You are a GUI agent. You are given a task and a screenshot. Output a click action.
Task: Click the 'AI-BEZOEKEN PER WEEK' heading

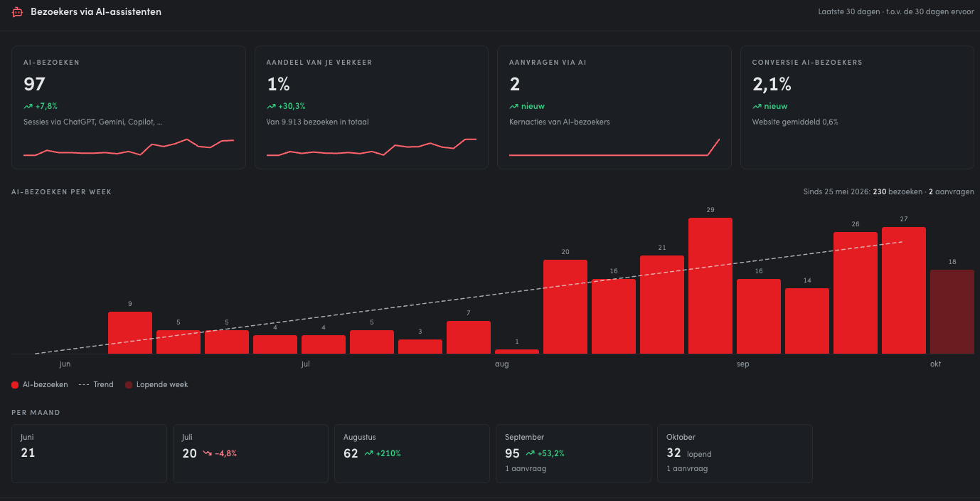61,192
